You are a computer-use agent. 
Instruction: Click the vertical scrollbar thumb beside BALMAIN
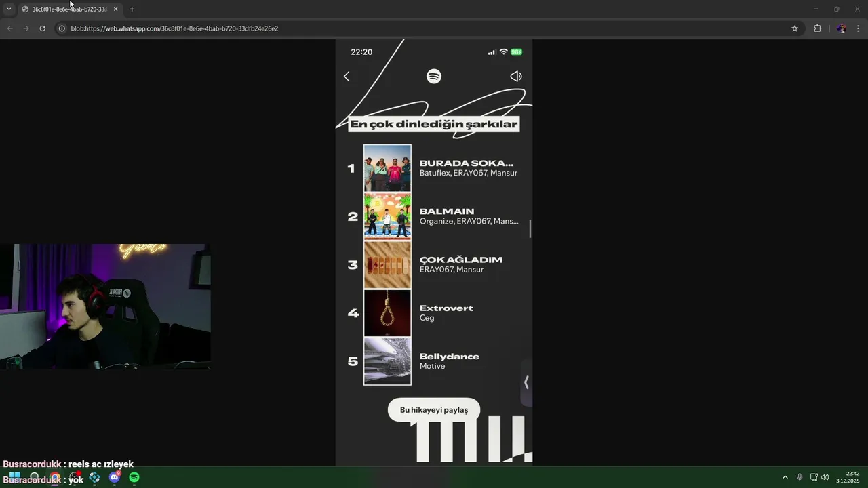[530, 228]
